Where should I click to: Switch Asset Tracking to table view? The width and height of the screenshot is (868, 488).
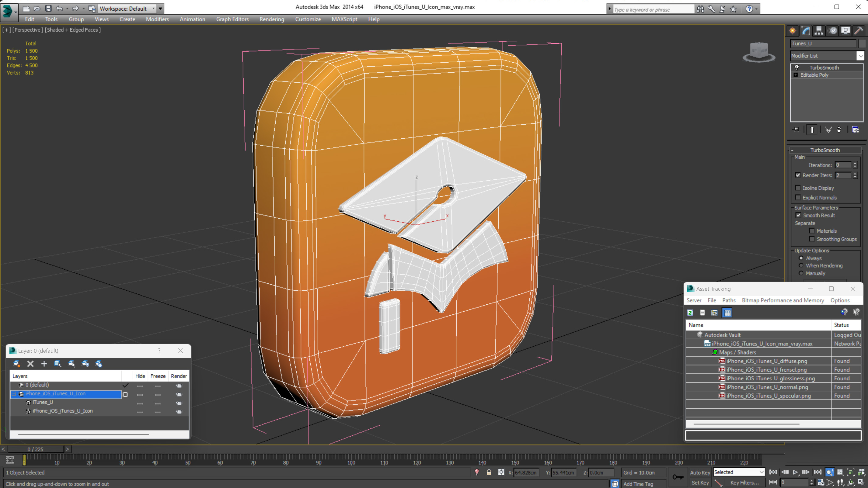[727, 313]
